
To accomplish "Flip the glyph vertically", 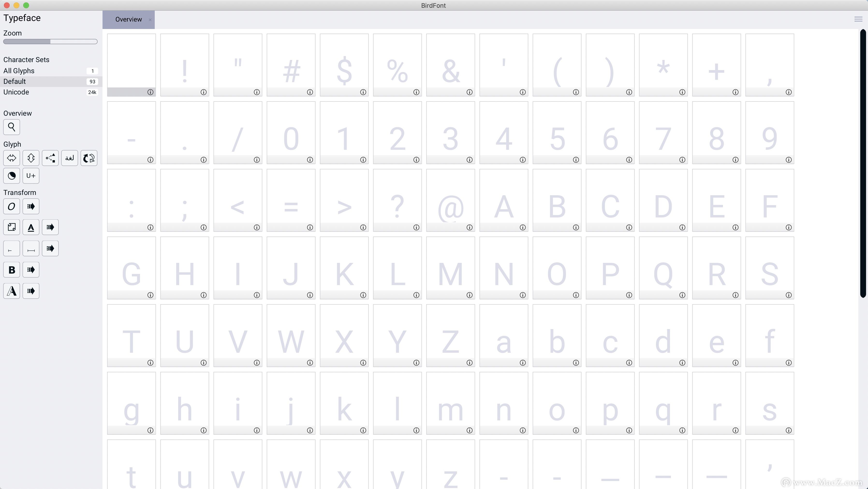I will [31, 158].
